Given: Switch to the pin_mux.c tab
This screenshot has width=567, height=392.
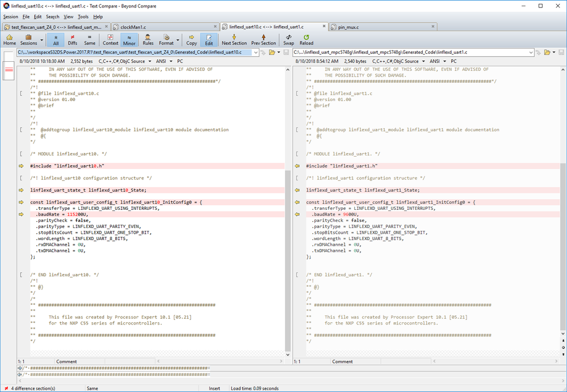Looking at the screenshot, I should 383,27.
